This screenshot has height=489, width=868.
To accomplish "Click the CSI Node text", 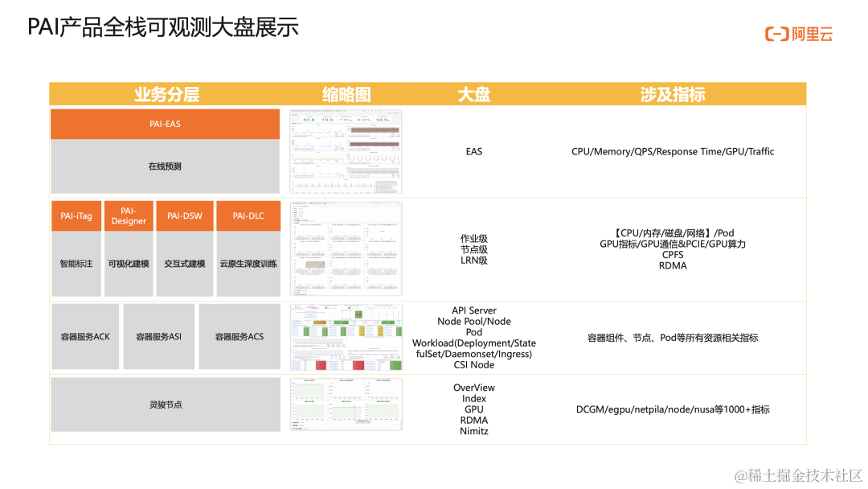I will click(474, 365).
